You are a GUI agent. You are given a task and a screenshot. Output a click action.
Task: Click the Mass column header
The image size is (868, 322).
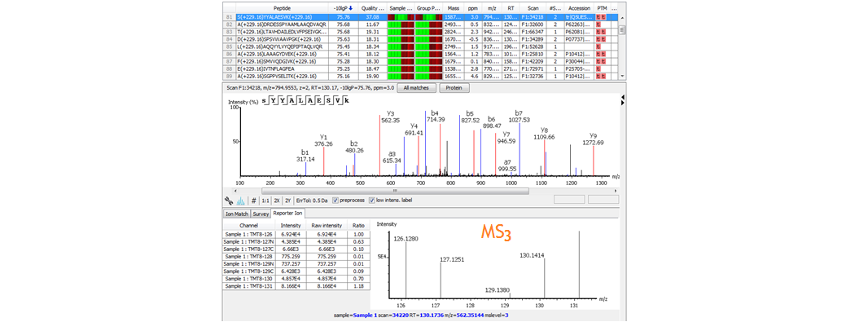454,8
